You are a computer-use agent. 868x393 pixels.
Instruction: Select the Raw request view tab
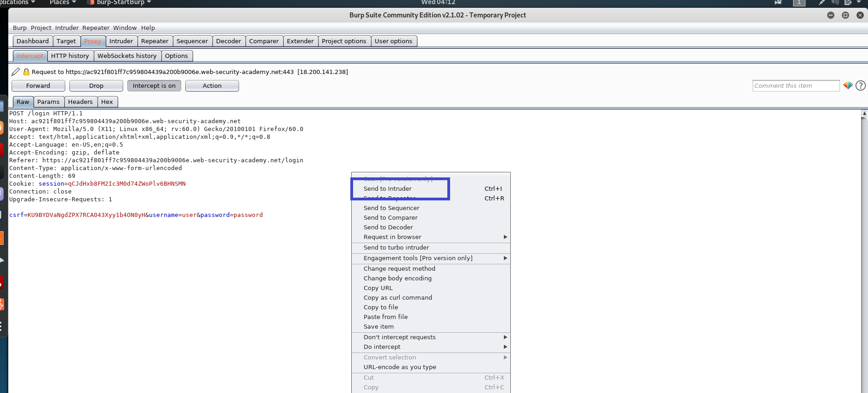click(23, 102)
